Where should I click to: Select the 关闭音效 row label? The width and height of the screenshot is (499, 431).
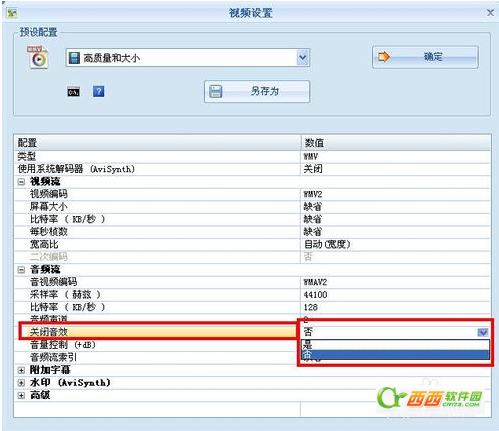[49, 332]
